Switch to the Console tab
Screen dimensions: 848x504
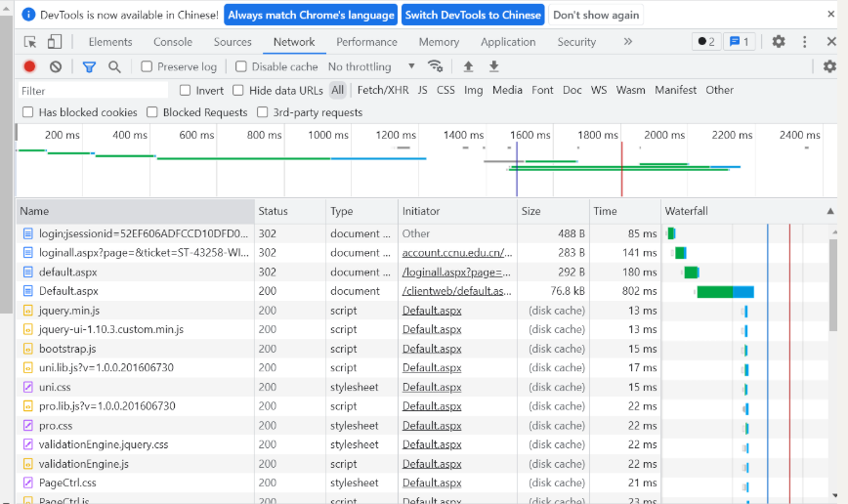point(173,42)
